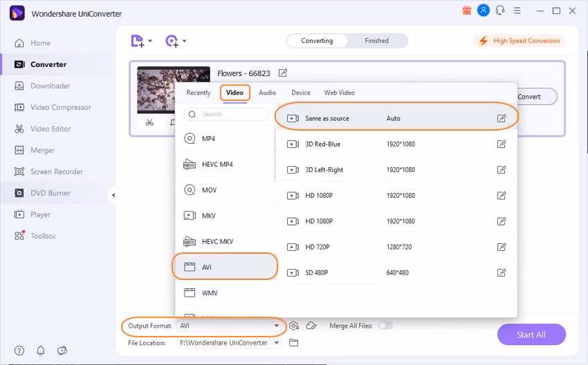
Task: Open the notifications bell icon
Action: [x=41, y=350]
